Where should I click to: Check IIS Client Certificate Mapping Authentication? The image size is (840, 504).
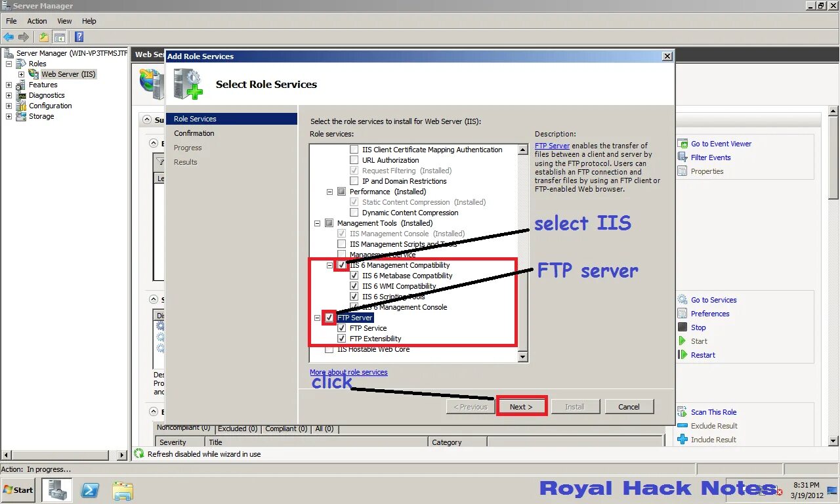point(354,150)
